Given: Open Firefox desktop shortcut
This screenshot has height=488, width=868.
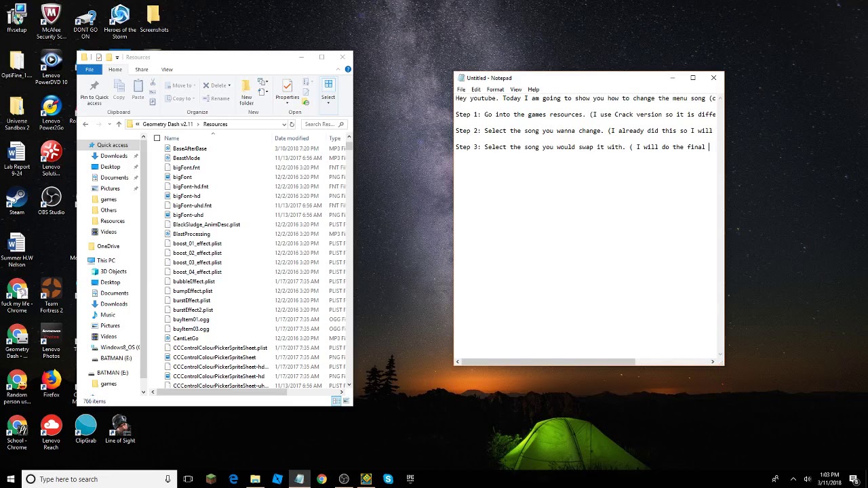Looking at the screenshot, I should [x=52, y=383].
